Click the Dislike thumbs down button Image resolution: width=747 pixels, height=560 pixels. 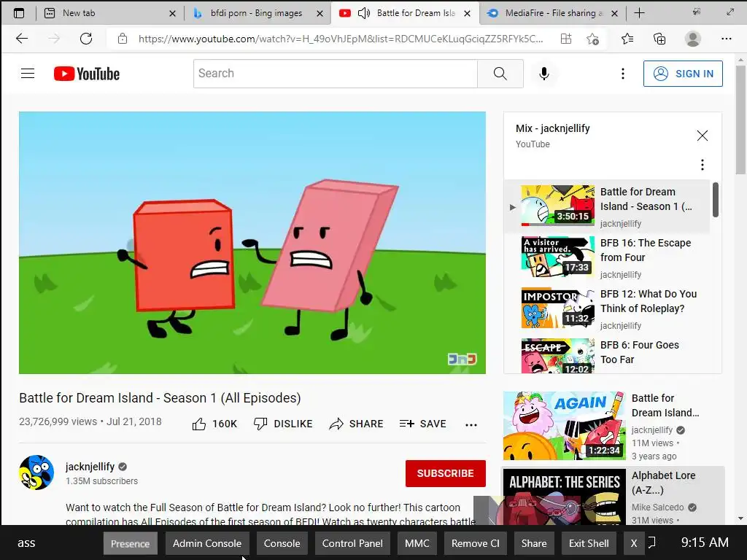click(x=283, y=424)
